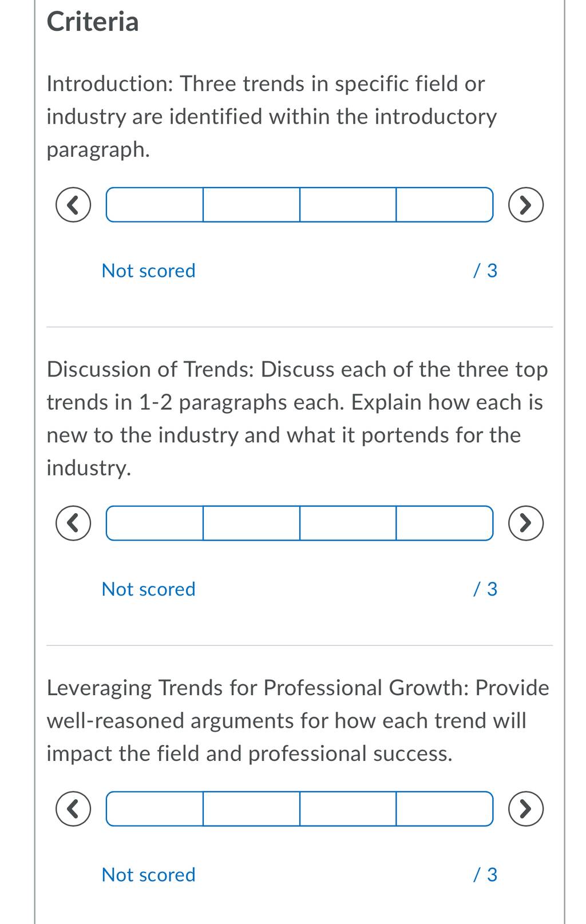Select first rating level for Leveraging Trends criterion
Viewport: 586px width, 924px height.
[155, 809]
